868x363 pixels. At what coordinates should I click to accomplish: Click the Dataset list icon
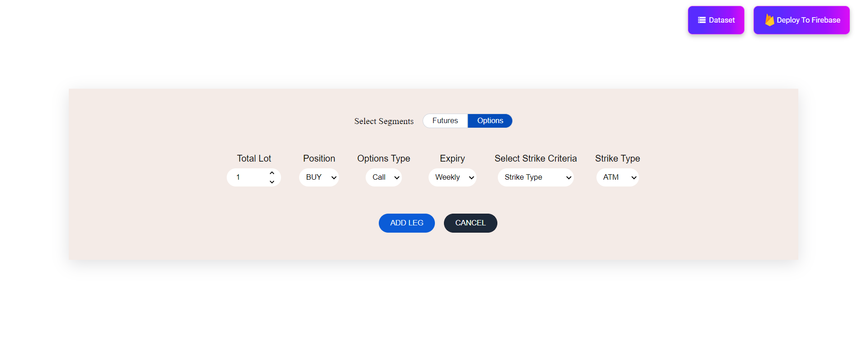coord(701,20)
